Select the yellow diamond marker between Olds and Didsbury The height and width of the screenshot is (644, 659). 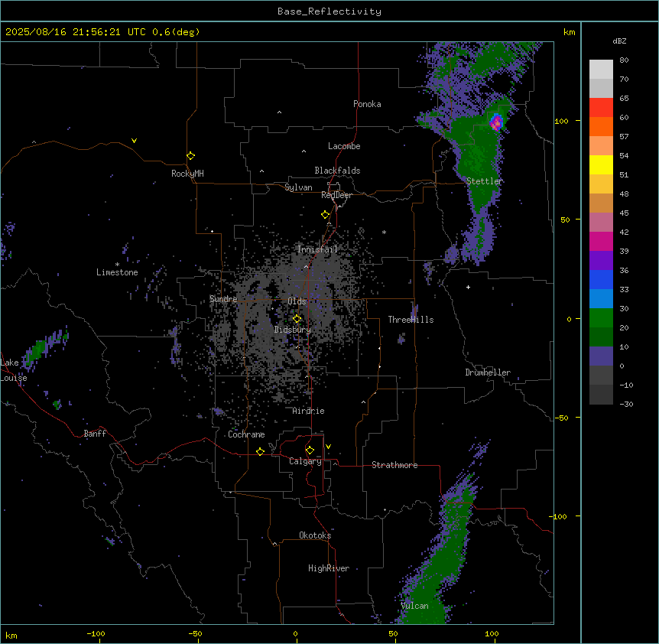point(297,319)
